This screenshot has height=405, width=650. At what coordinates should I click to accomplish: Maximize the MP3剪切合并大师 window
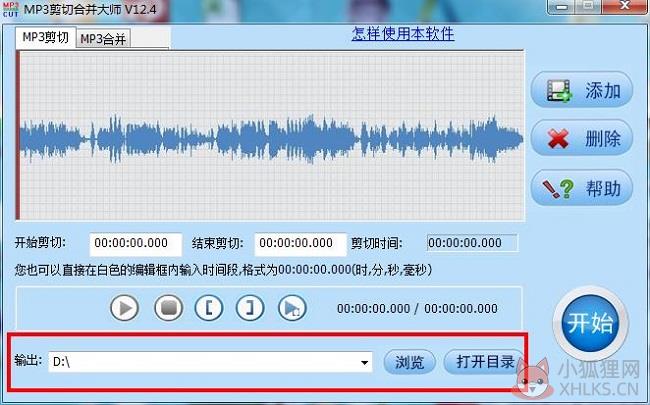pos(588,5)
